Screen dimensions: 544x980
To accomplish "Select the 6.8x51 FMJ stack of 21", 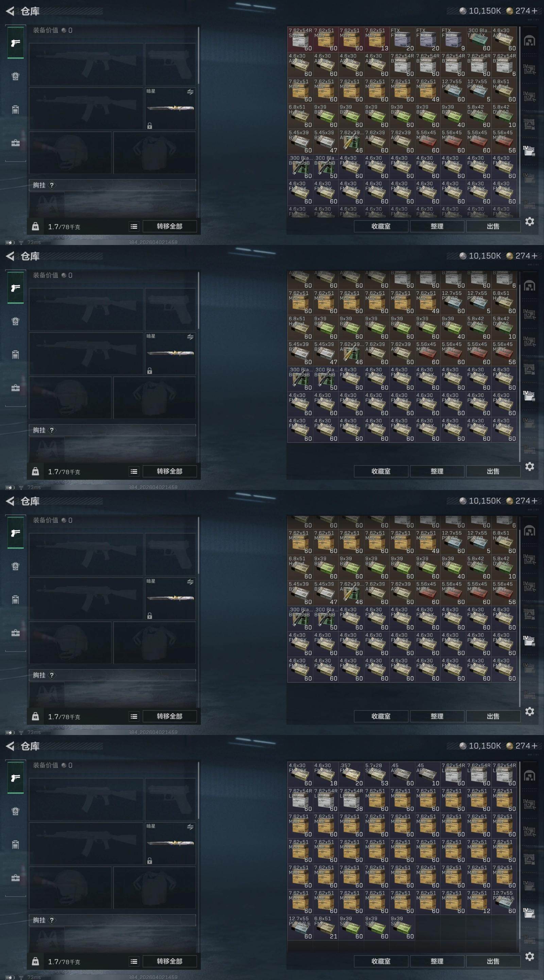I will [x=325, y=928].
